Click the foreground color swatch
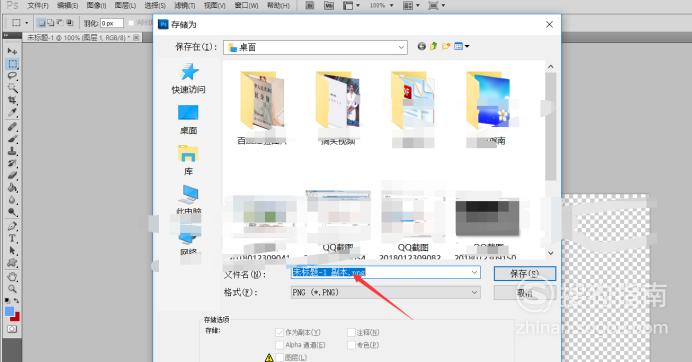This screenshot has width=692, height=362. [x=9, y=312]
